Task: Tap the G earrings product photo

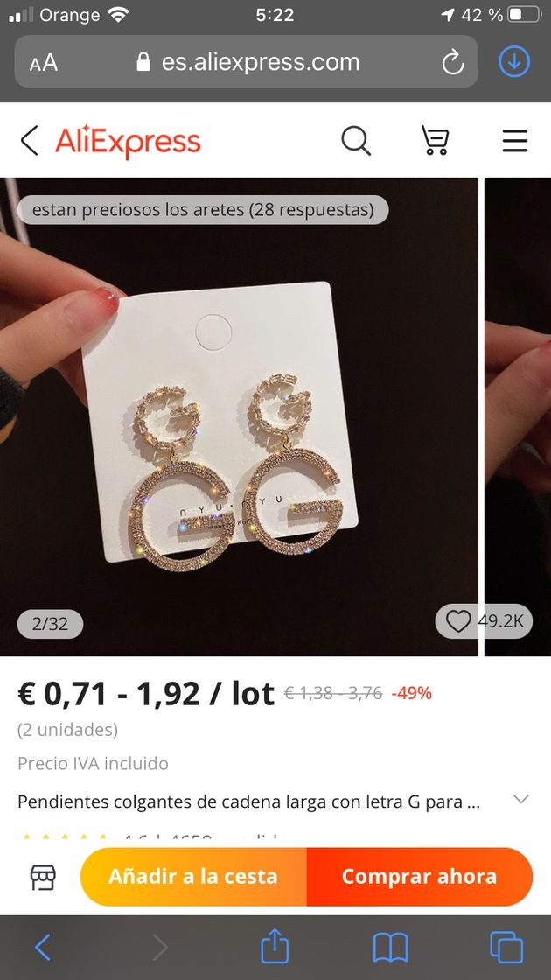Action: coord(240,416)
